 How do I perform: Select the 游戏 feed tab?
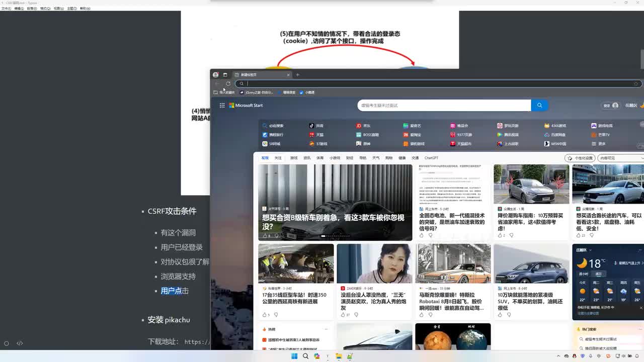tap(294, 158)
